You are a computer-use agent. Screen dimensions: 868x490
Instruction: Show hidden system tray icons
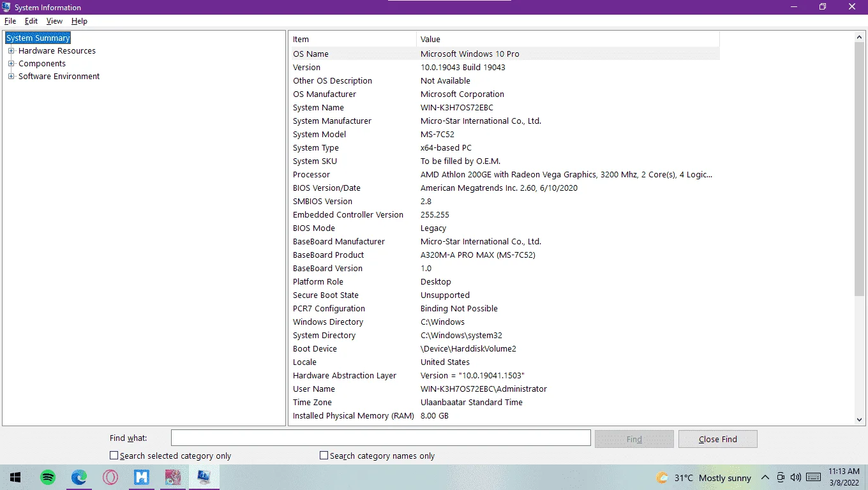pos(765,477)
